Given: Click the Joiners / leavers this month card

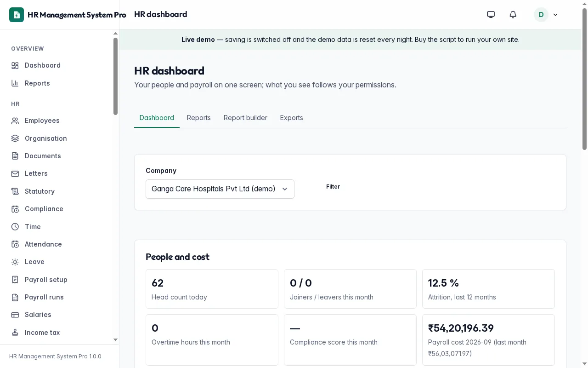Looking at the screenshot, I should click(x=350, y=289).
